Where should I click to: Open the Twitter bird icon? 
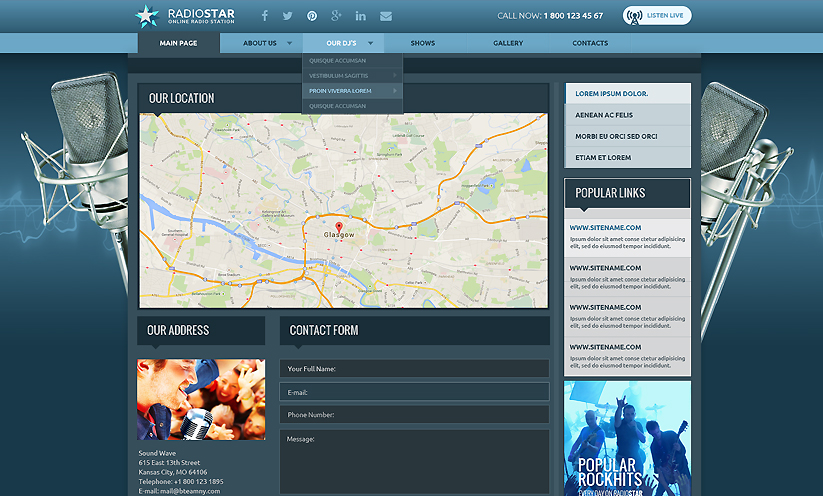tap(288, 16)
